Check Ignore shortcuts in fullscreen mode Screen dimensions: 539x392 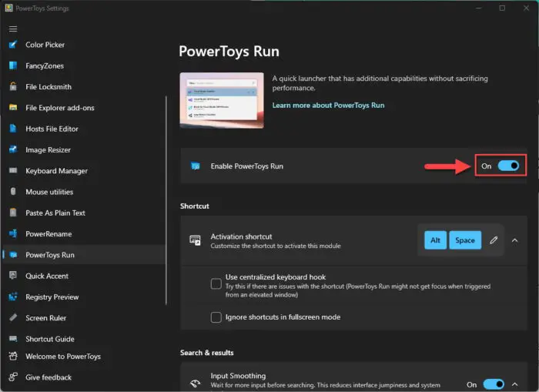click(216, 317)
